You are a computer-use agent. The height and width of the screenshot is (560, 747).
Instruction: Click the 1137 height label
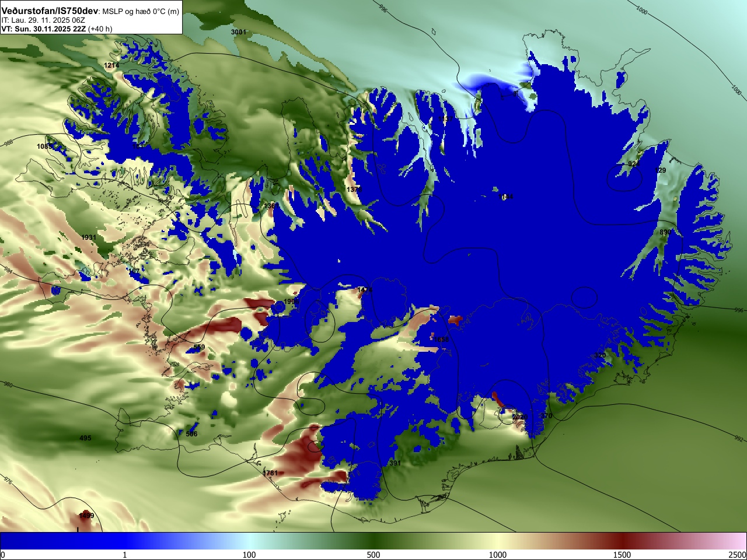[445, 119]
